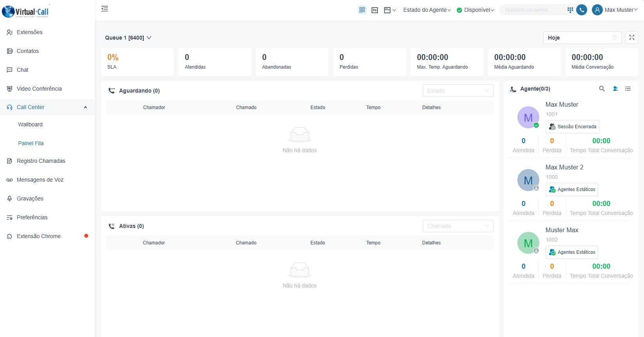The width and height of the screenshot is (644, 337).
Task: Select Painel Fila submenu item
Action: 47,143
